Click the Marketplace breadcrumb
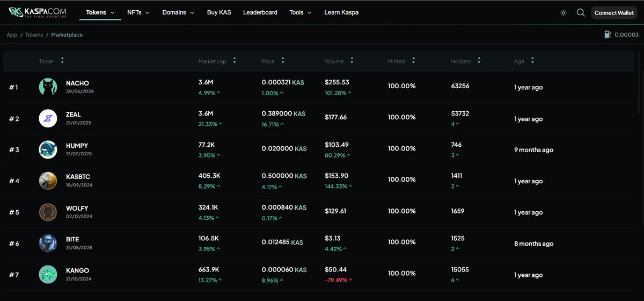This screenshot has width=644, height=301. point(67,34)
